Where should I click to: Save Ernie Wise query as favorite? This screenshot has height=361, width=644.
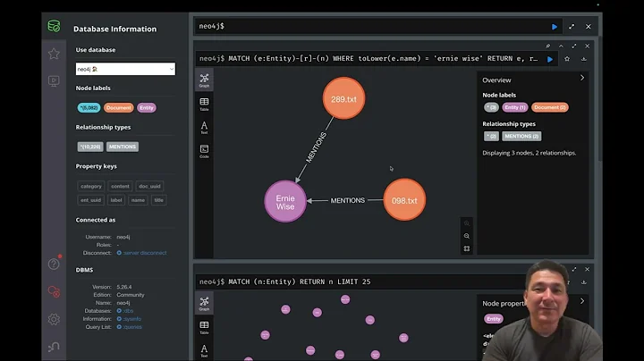click(567, 59)
